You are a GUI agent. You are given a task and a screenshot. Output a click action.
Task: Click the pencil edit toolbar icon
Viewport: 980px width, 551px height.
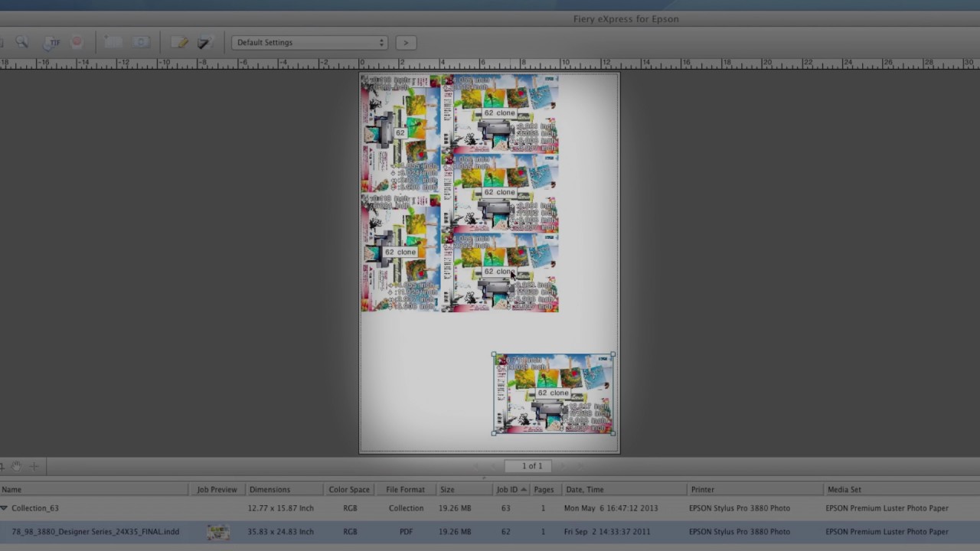180,43
